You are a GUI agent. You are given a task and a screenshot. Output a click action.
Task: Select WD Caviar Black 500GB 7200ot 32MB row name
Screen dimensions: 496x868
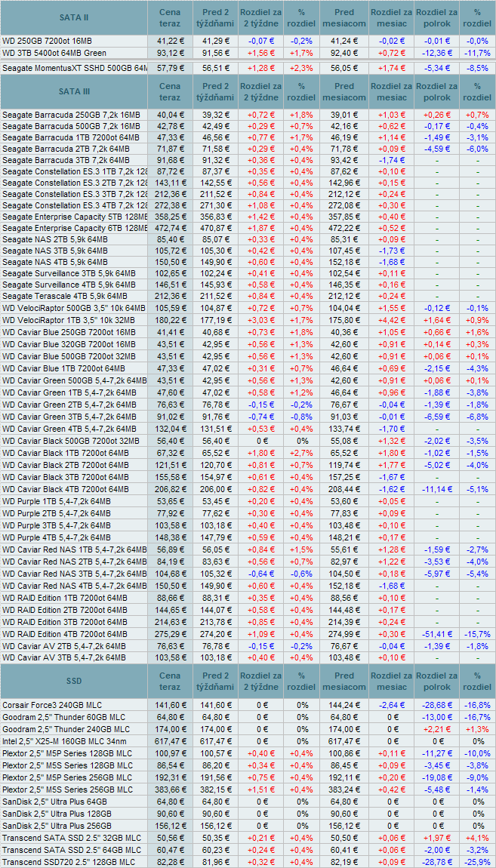72,441
